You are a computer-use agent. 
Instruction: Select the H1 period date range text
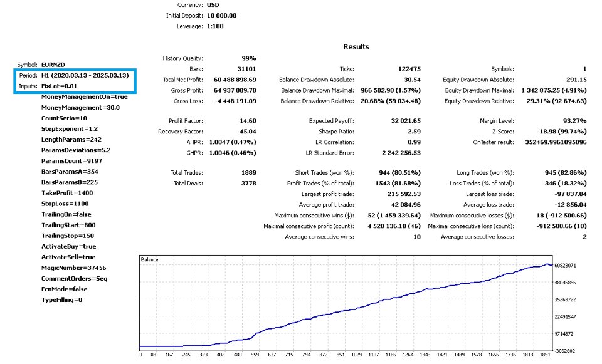85,76
